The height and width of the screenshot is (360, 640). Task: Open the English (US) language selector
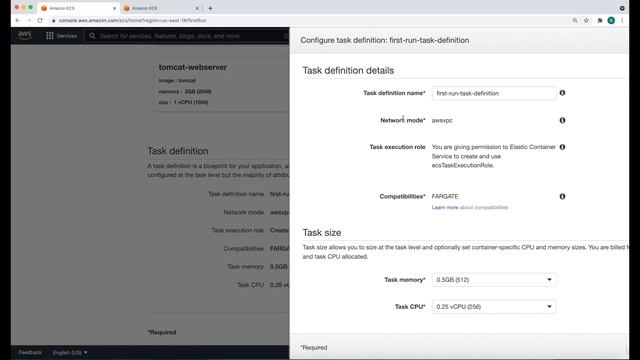click(x=70, y=352)
